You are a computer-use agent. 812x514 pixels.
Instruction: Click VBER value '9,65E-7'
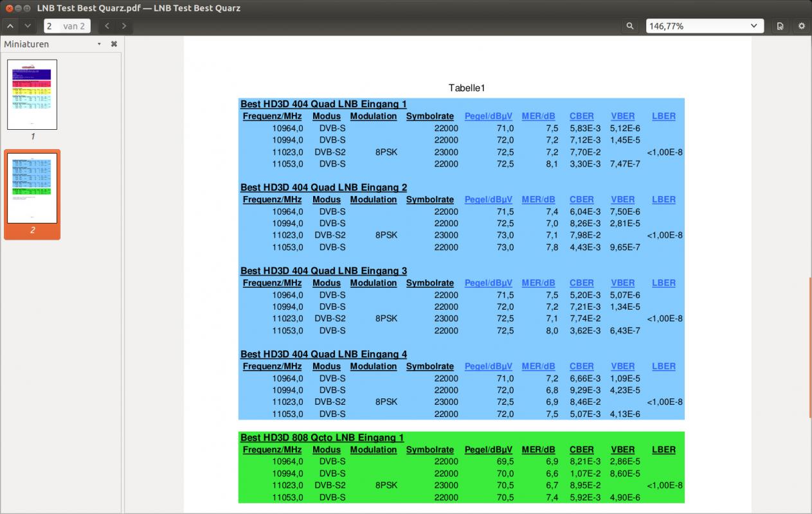click(625, 247)
